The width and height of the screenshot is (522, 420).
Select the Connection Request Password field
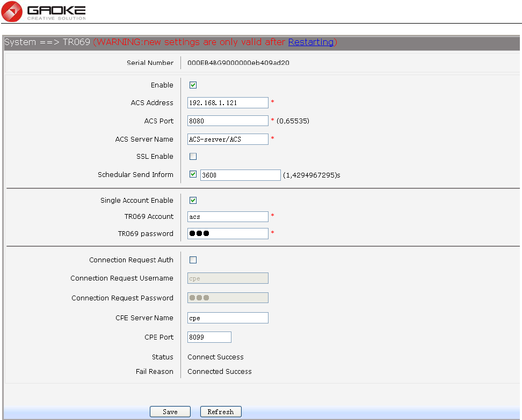click(x=228, y=298)
